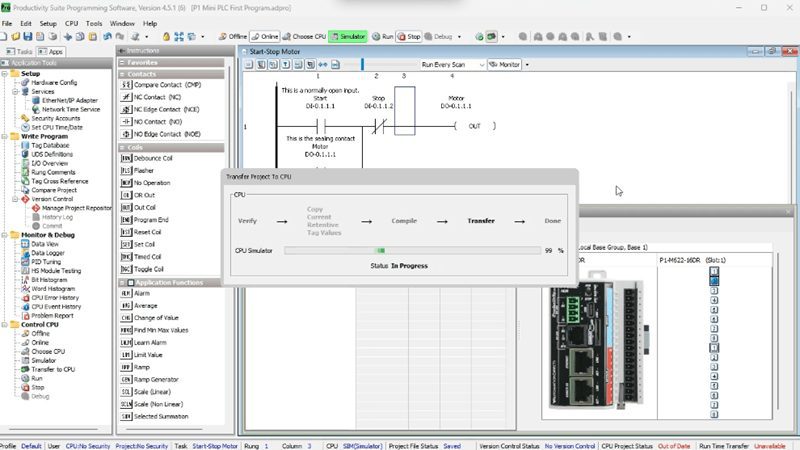Open Tag Database in Write Program
Screen dimensions: 800x450
coord(50,145)
